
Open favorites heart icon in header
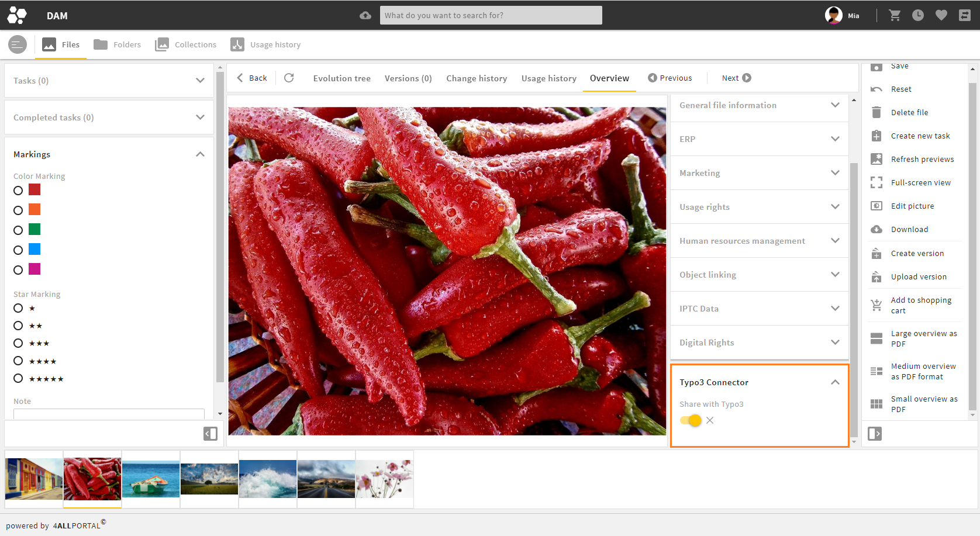click(x=941, y=15)
